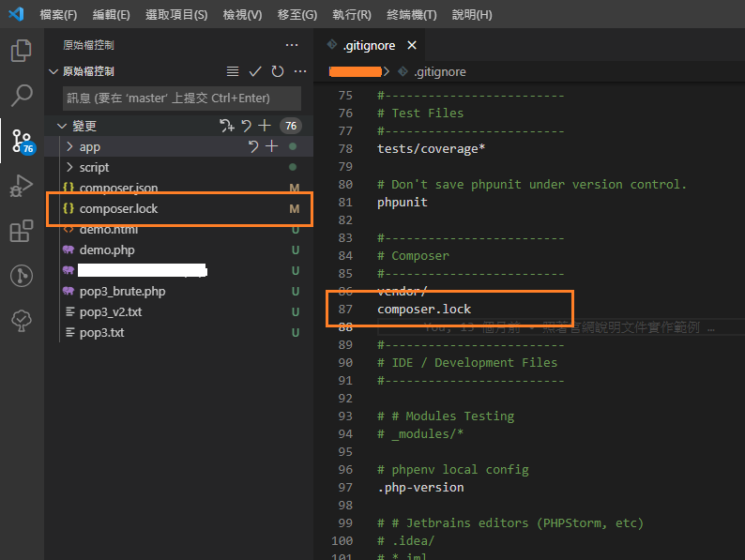Stash changes icon in 變更 row
Screen dimensions: 745x560
[227, 126]
